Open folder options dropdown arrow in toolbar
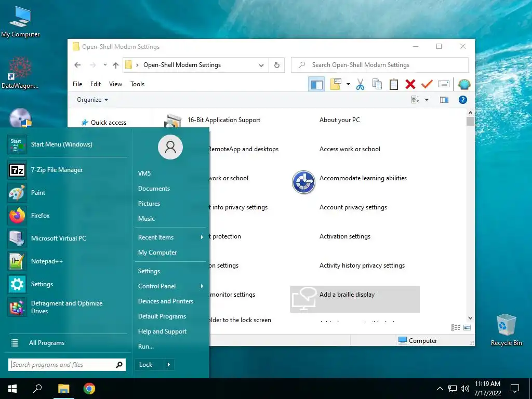 point(348,84)
